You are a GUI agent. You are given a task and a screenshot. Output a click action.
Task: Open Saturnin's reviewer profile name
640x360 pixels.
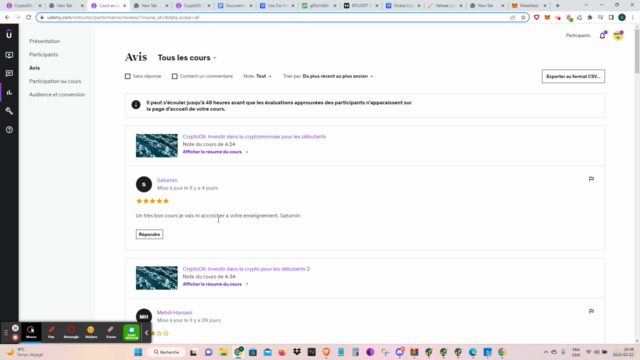(x=167, y=180)
